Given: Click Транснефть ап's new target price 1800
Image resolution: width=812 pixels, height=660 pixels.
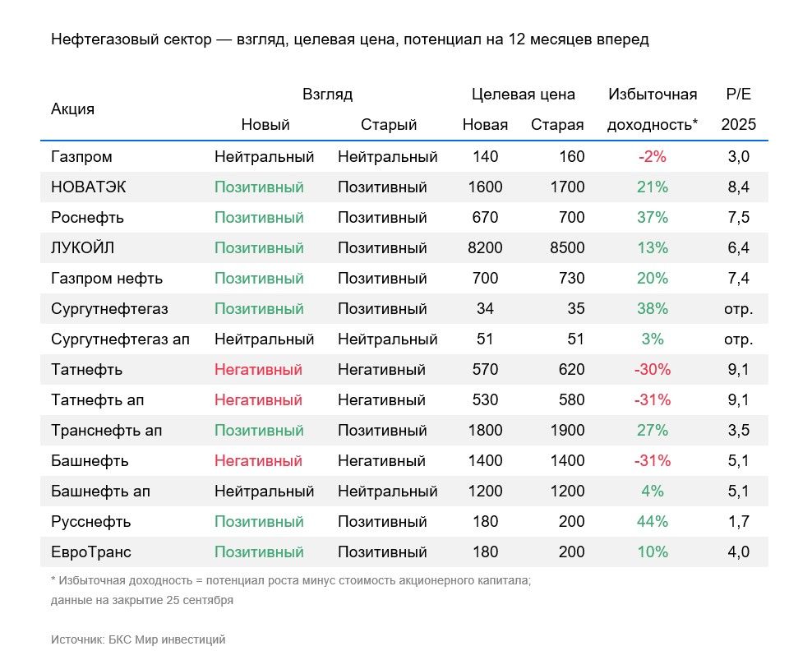Looking at the screenshot, I should (485, 431).
